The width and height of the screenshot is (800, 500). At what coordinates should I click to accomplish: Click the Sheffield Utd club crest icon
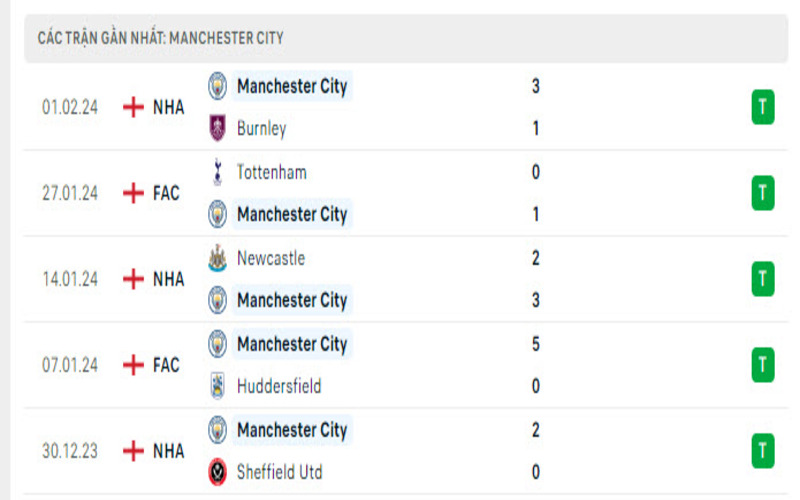click(217, 472)
